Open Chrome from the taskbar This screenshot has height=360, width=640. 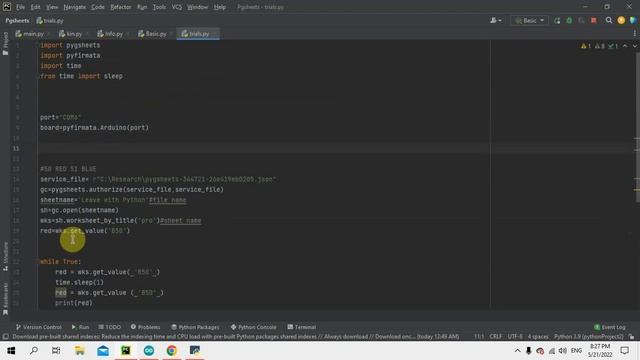click(171, 351)
